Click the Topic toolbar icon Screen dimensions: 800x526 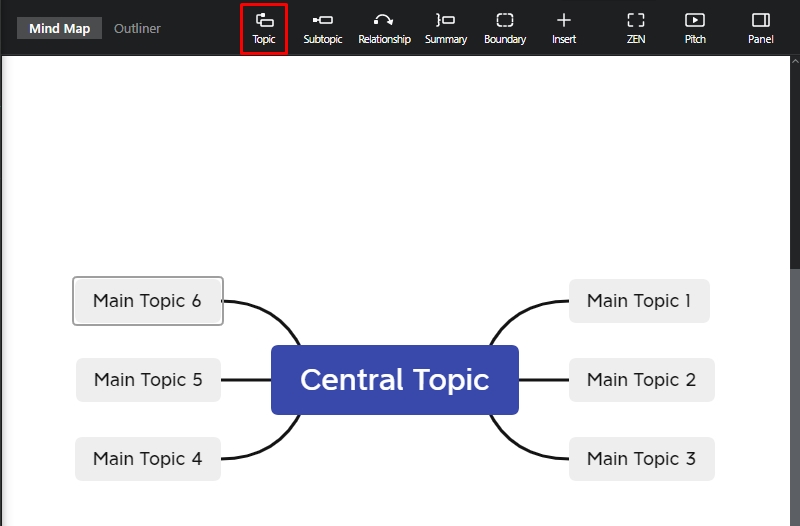[264, 29]
